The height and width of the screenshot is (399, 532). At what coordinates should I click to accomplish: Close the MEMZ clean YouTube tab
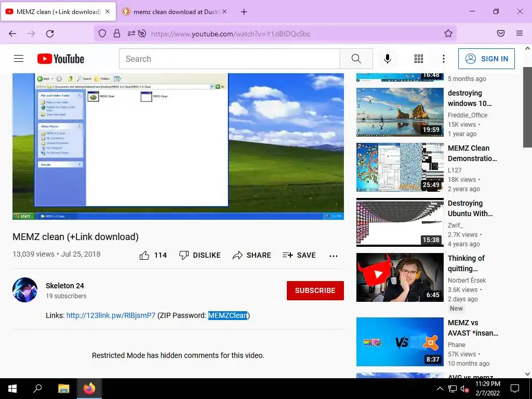click(108, 11)
